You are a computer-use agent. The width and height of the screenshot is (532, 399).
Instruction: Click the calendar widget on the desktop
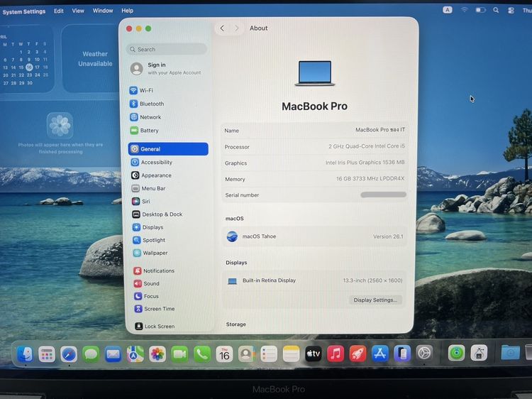pyautogui.click(x=26, y=58)
